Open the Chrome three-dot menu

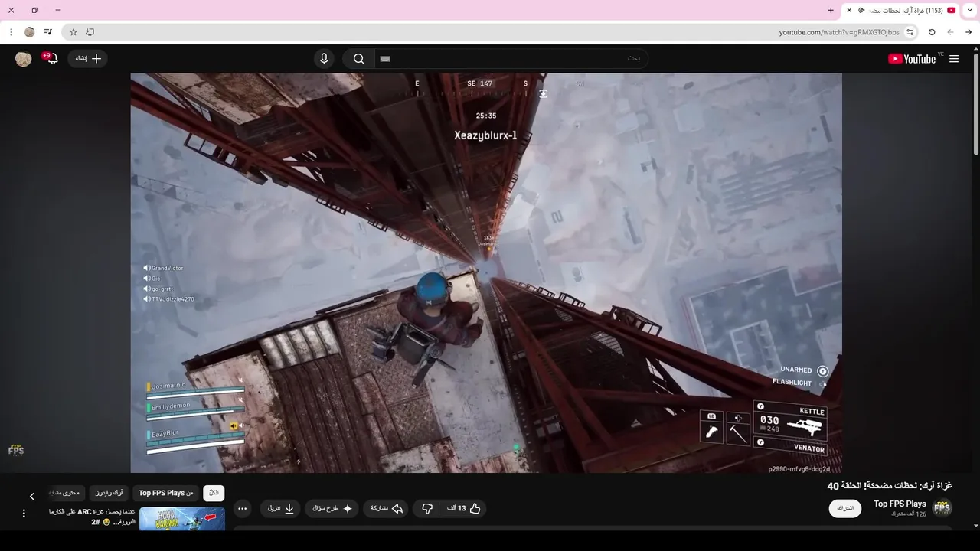[11, 32]
